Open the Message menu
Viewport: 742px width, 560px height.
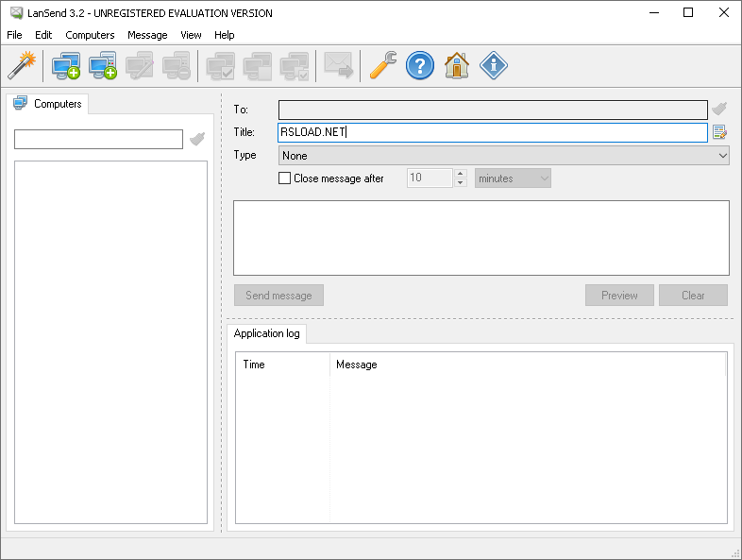[147, 35]
